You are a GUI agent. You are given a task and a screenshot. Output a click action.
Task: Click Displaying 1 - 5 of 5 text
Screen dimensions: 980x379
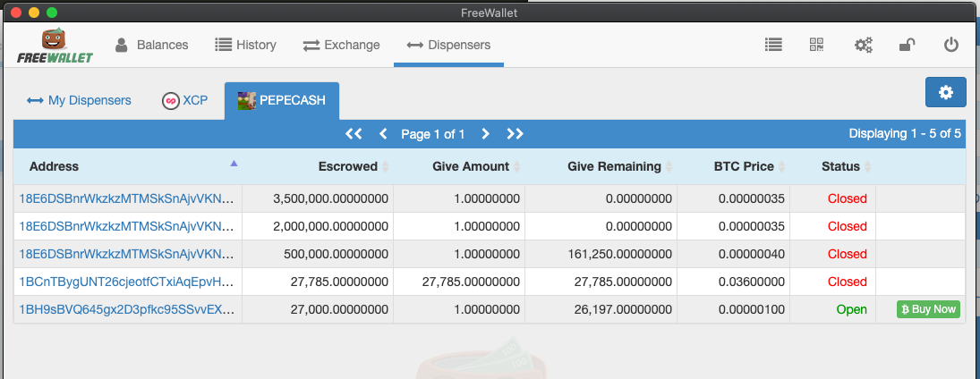pyautogui.click(x=905, y=133)
